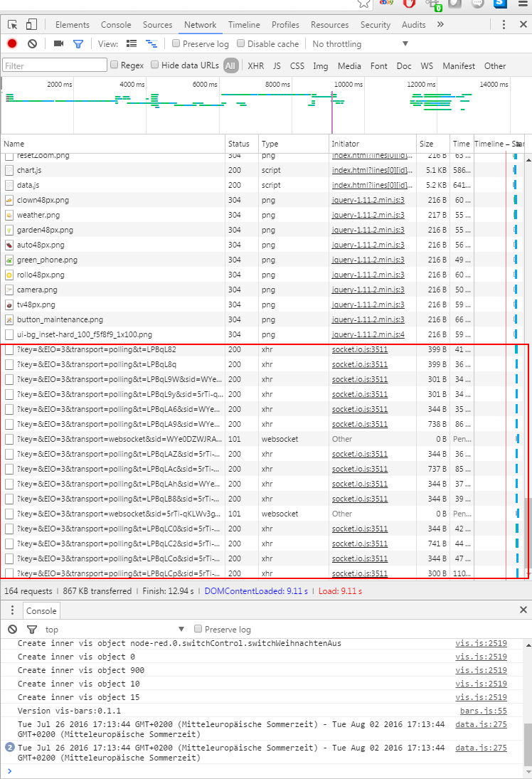Switch to the Elements tab
This screenshot has width=532, height=779.
tap(73, 25)
